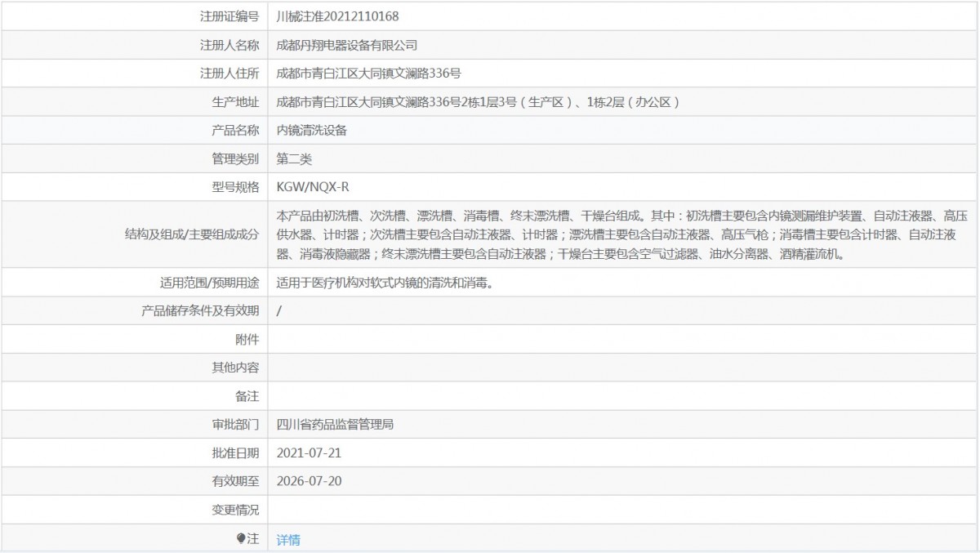
Task: Click the slash value for storage conditions
Action: 279,310
